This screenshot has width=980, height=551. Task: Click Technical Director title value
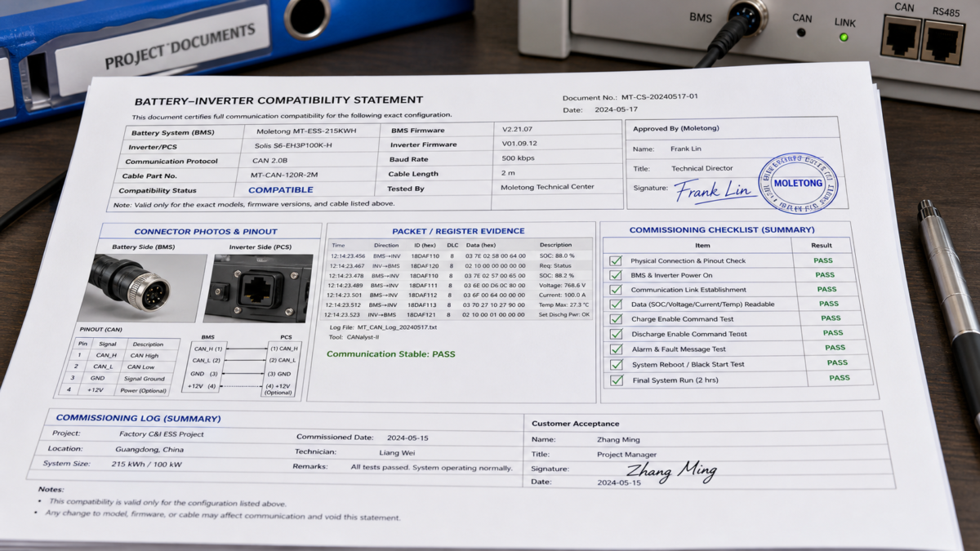click(702, 168)
